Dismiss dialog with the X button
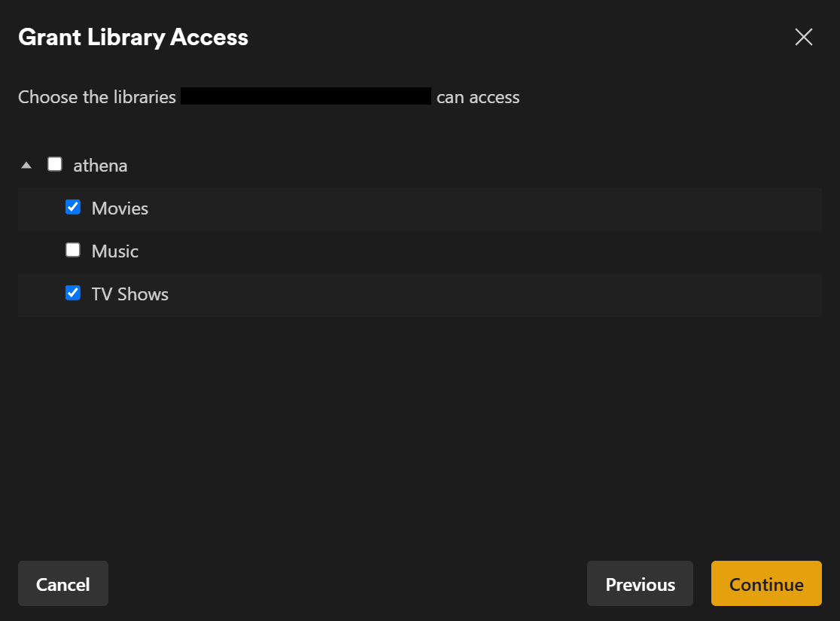 803,36
